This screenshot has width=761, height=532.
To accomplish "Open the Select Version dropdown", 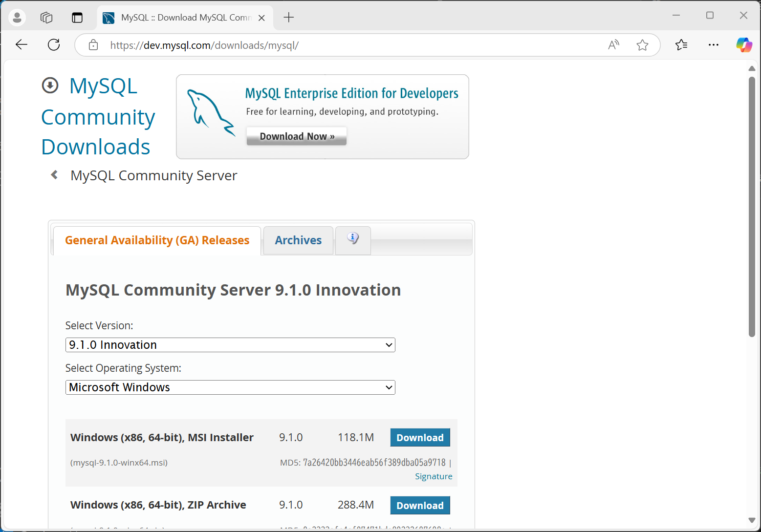I will [x=230, y=345].
